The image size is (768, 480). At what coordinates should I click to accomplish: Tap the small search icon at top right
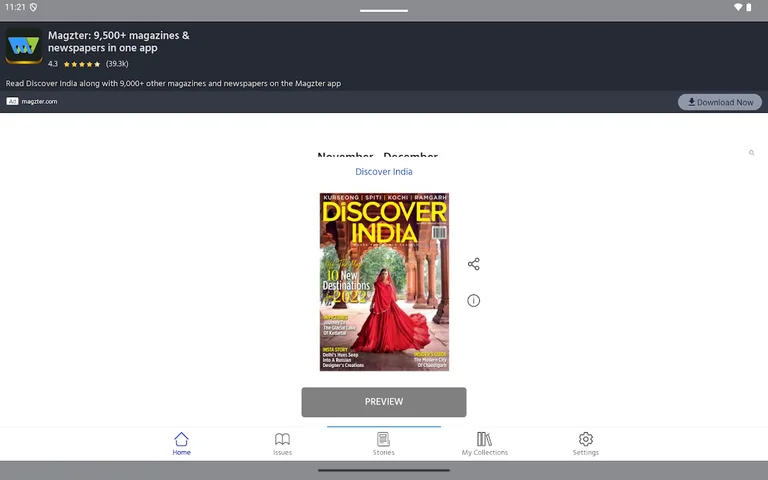(751, 153)
